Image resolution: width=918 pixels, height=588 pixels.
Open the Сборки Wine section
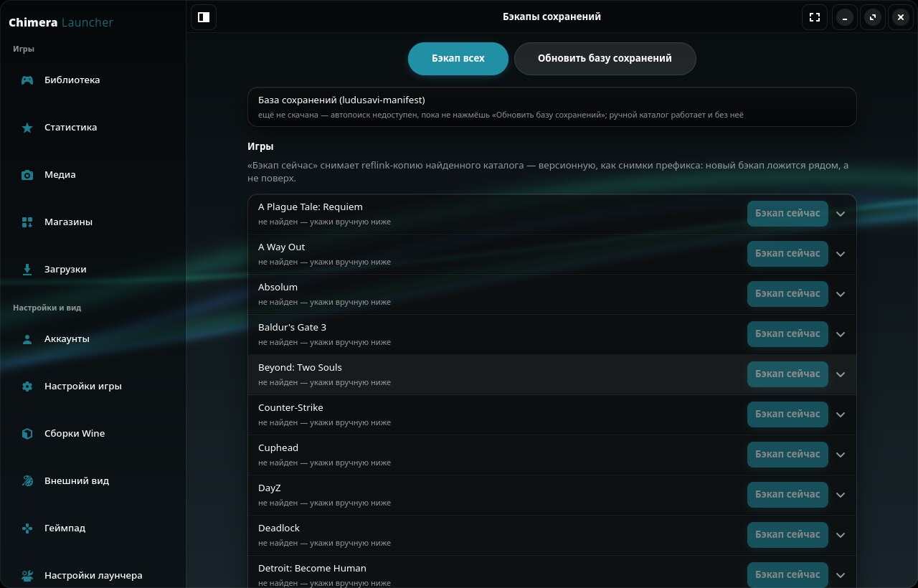93,434
